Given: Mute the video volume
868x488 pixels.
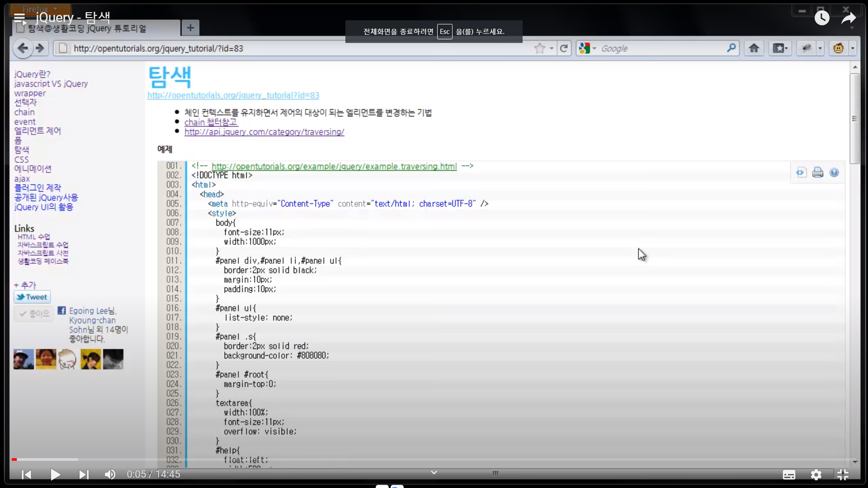Looking at the screenshot, I should click(x=110, y=474).
